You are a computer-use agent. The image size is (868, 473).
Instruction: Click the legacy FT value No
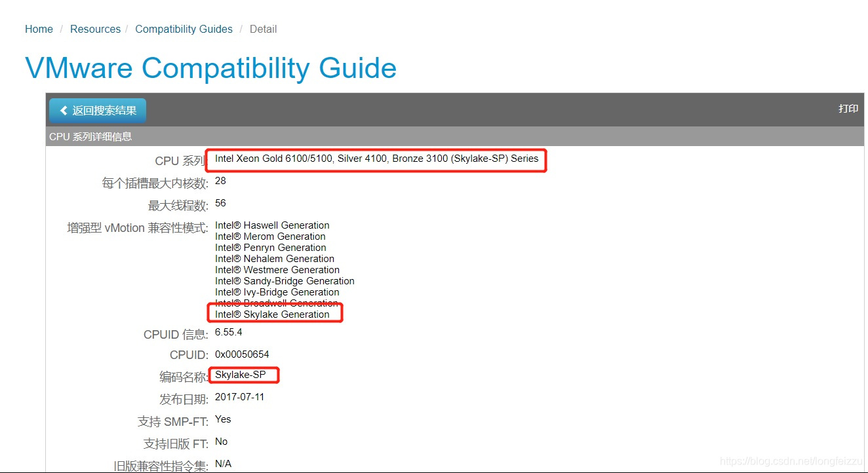point(221,442)
